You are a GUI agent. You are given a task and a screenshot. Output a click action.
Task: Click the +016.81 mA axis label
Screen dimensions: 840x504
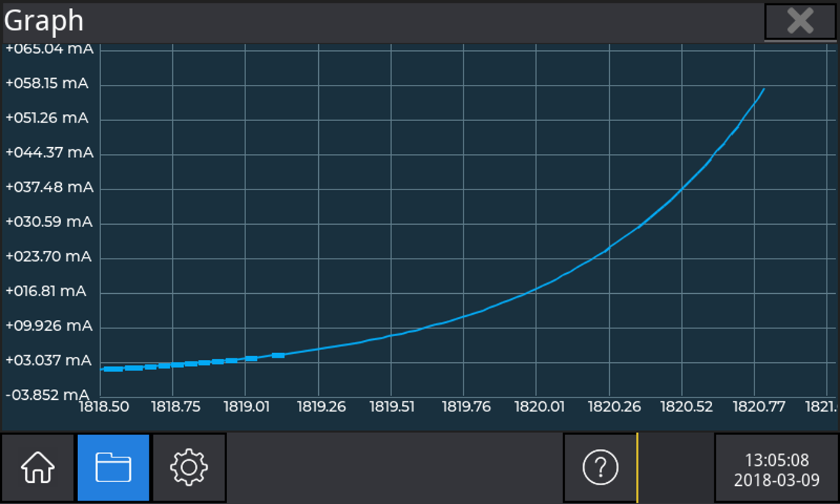(46, 291)
